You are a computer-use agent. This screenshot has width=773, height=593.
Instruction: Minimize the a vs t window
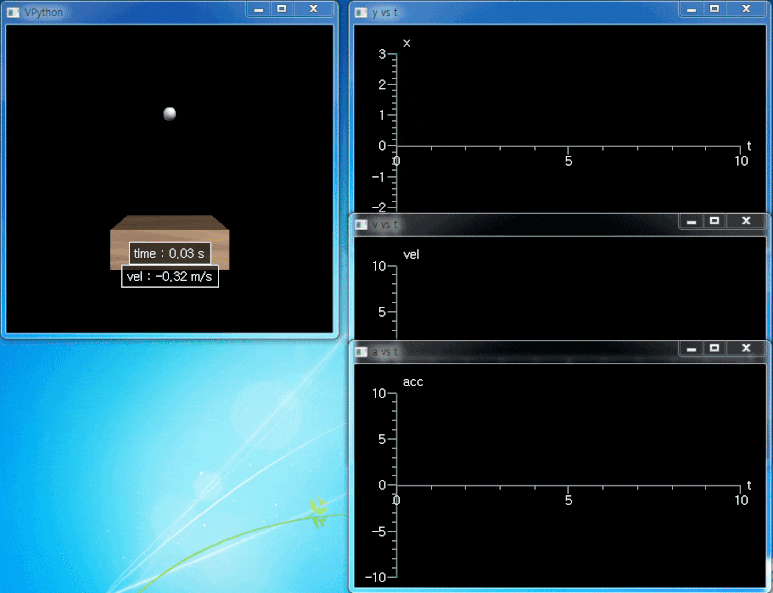point(692,349)
